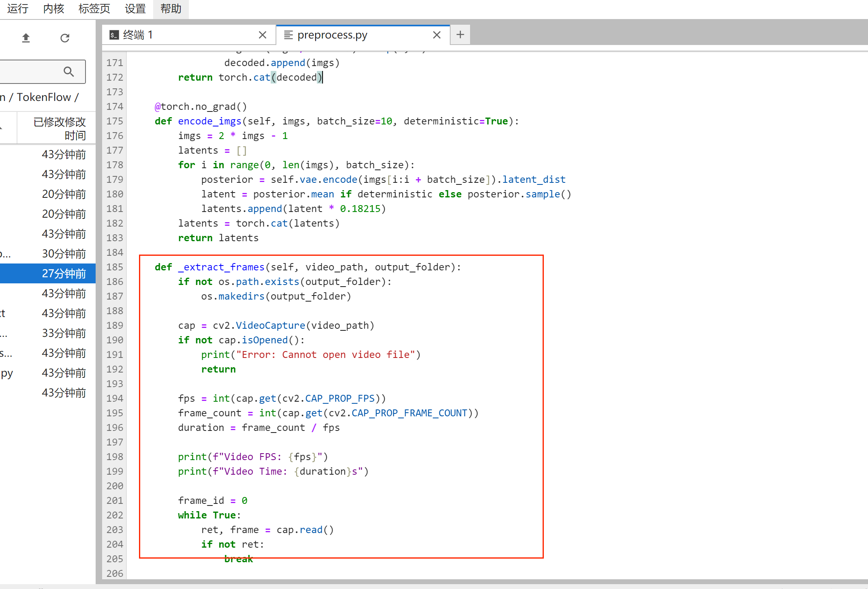This screenshot has height=589, width=868.
Task: Select the file modified 33分钟前
Action: pos(63,333)
